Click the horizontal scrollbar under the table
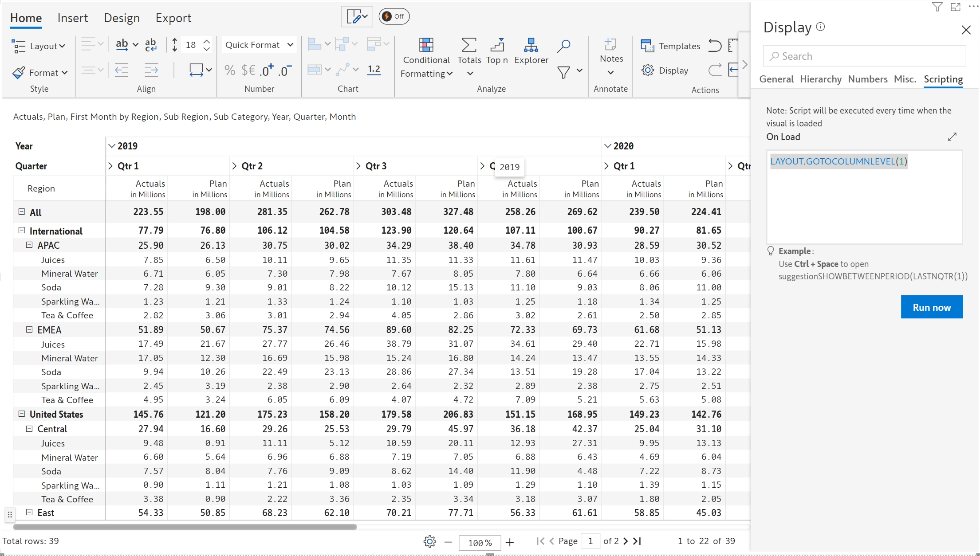Screen dimensions: 980x556 click(185, 527)
